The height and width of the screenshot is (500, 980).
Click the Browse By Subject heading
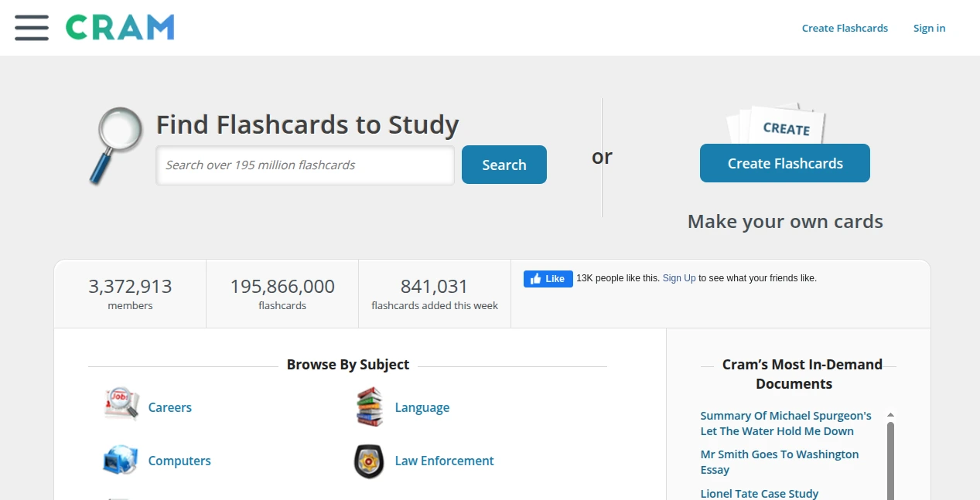pyautogui.click(x=348, y=365)
